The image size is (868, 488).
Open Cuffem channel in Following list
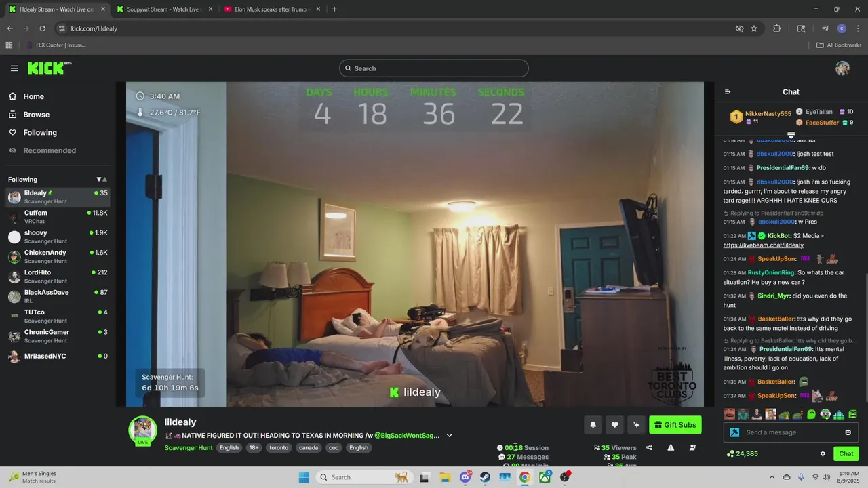[58, 217]
